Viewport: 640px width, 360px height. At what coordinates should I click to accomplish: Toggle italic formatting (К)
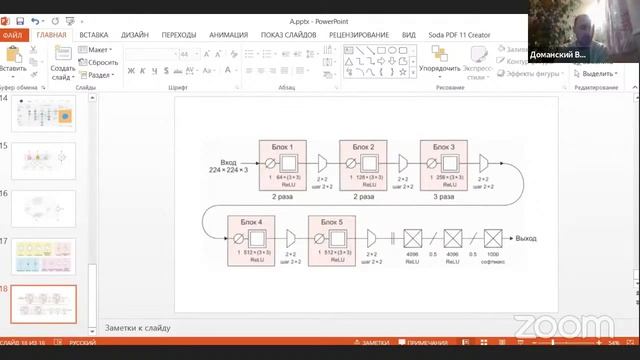pyautogui.click(x=143, y=71)
